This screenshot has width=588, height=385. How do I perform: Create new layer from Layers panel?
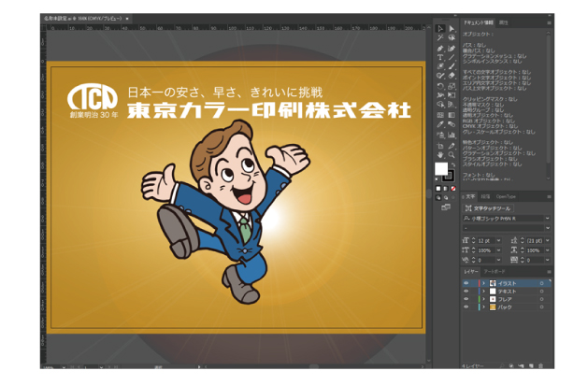531,365
